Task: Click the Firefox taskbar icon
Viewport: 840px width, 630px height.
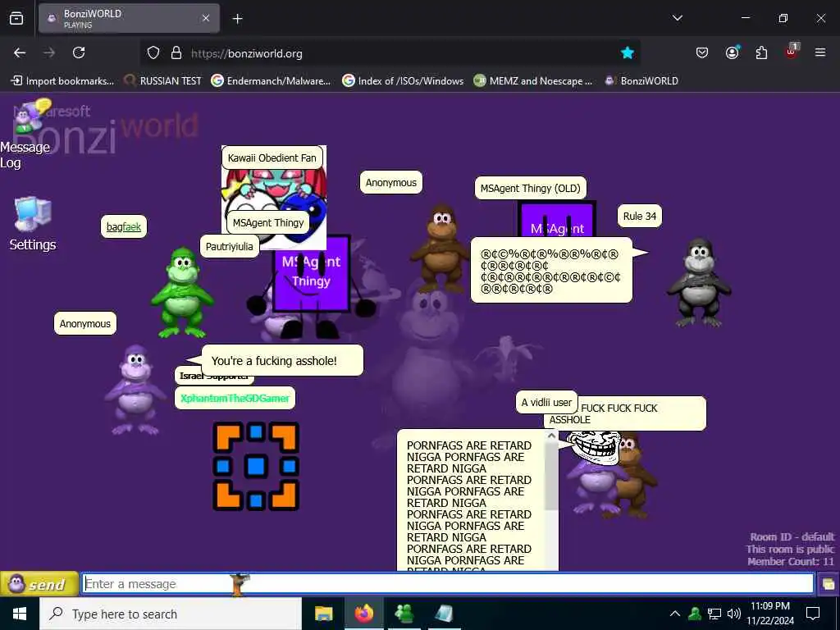Action: click(x=363, y=614)
